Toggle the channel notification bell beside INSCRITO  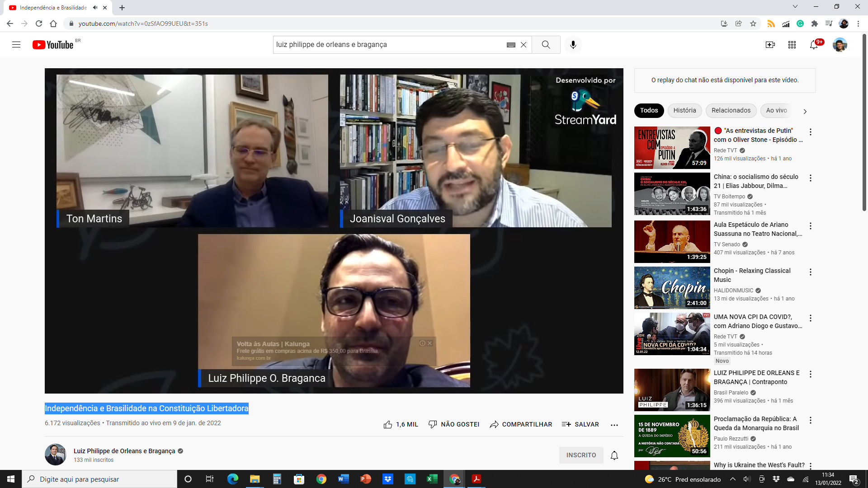(614, 455)
